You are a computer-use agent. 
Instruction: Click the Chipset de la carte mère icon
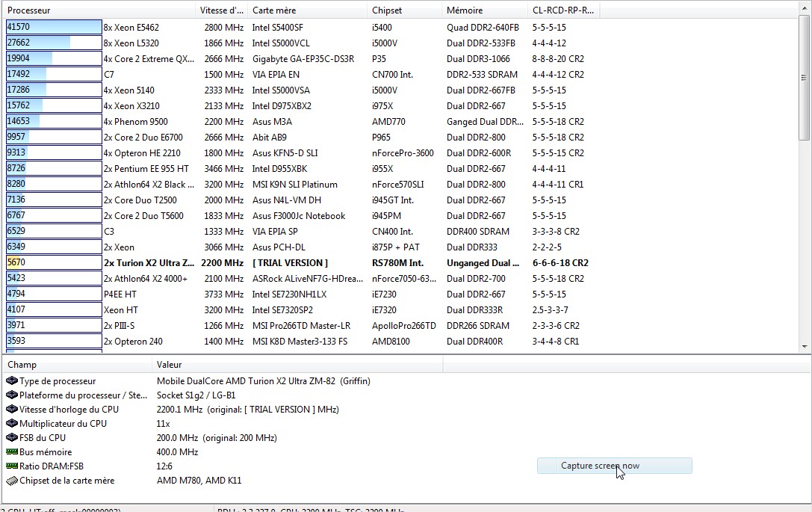tap(12, 481)
